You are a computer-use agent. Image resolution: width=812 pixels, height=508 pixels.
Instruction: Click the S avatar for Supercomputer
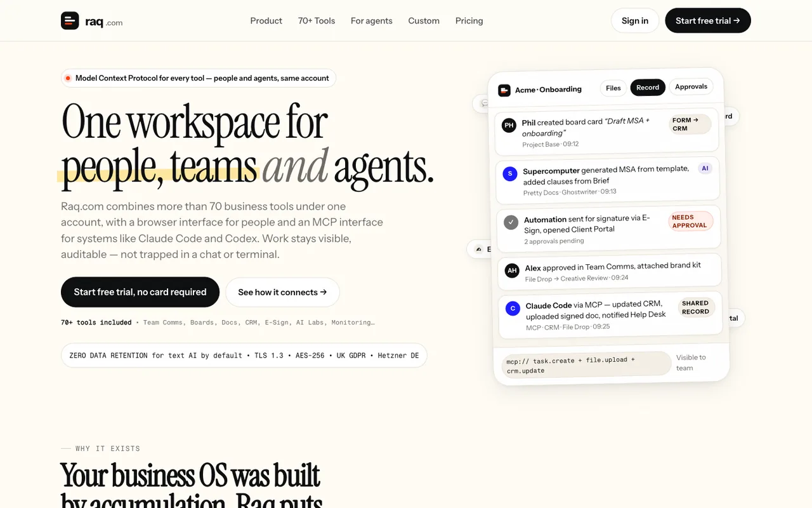[510, 174]
